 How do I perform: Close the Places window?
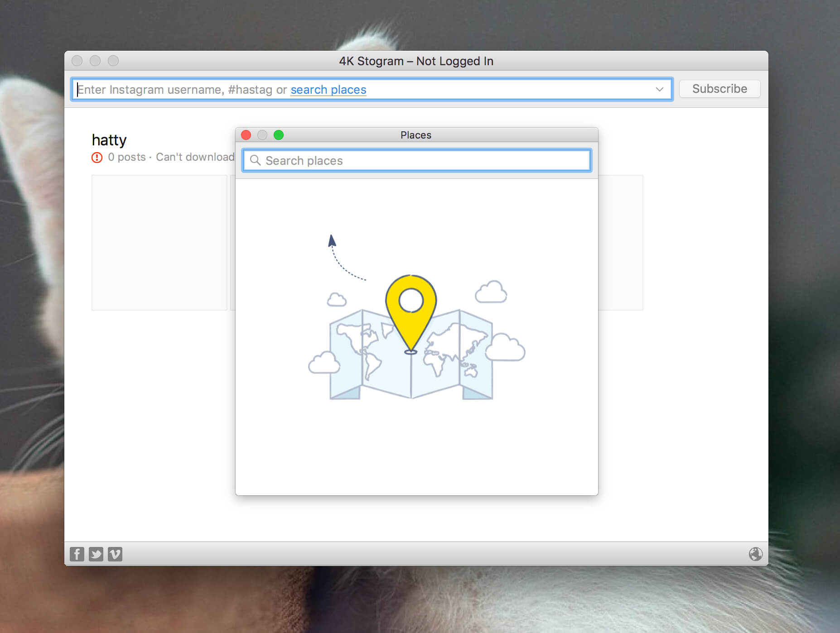246,135
